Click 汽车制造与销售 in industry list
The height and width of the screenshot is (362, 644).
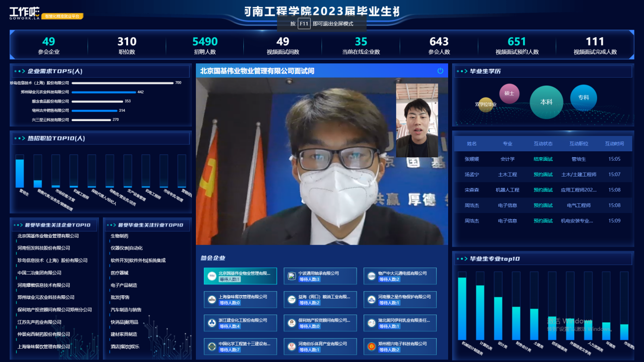[126, 310]
